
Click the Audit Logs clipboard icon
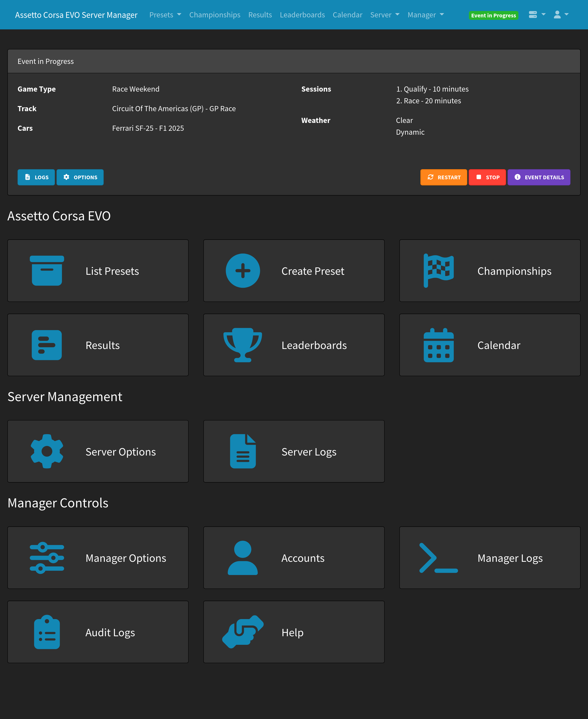pyautogui.click(x=47, y=632)
